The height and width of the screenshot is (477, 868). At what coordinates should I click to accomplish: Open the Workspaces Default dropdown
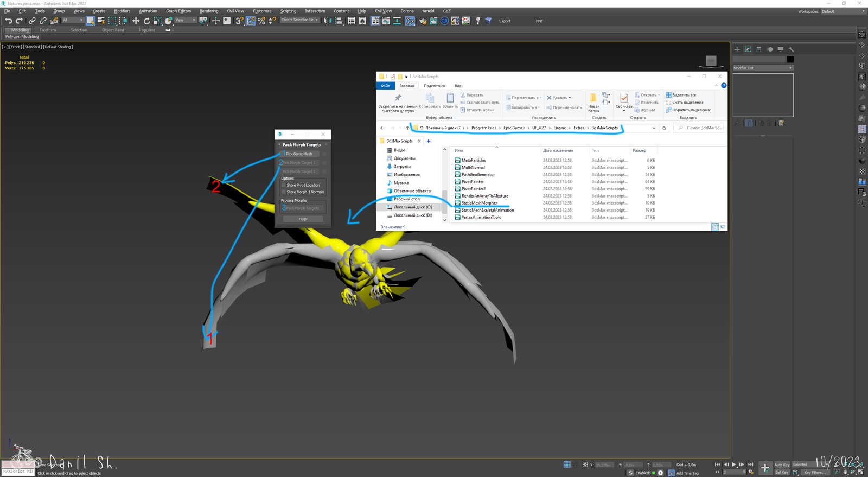843,11
